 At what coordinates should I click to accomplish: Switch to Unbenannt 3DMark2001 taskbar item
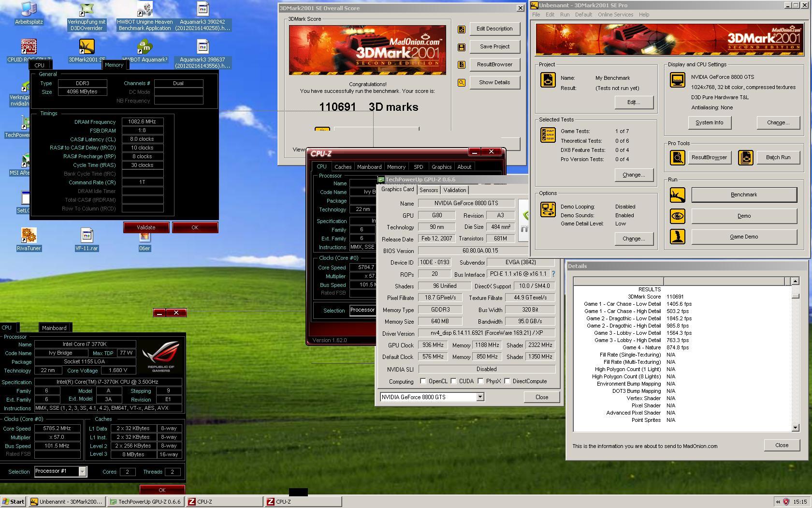[66, 502]
